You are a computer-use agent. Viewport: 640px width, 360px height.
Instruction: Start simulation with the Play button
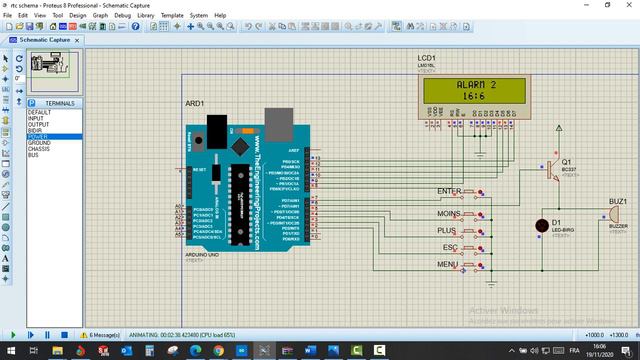click(x=13, y=335)
